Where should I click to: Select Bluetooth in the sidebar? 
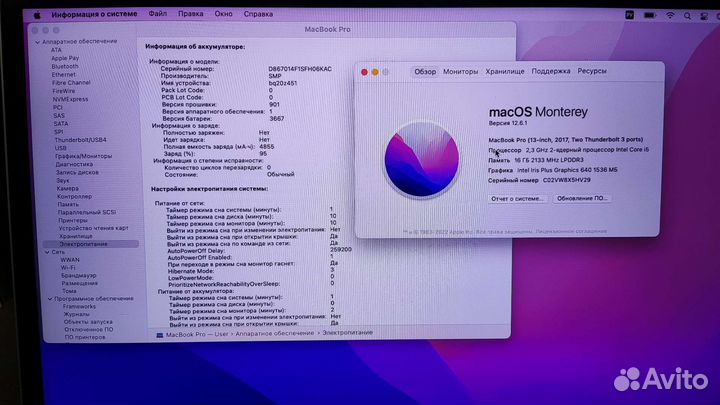65,67
